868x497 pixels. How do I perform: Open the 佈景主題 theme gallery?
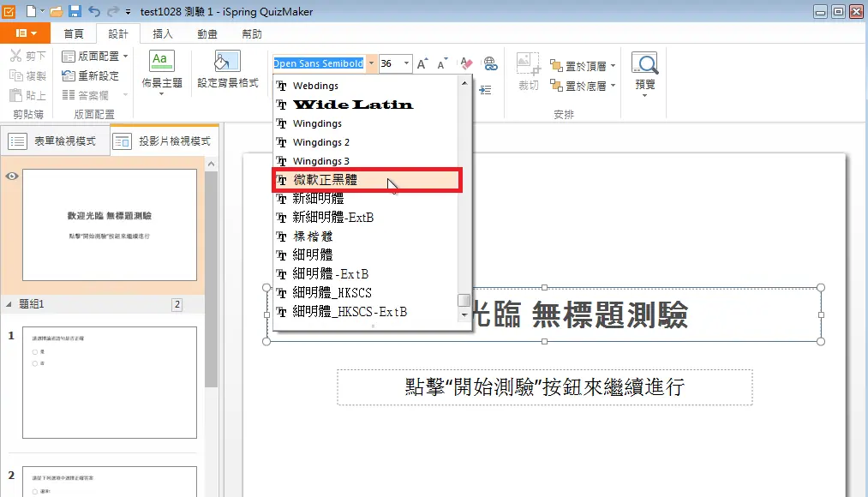[162, 69]
